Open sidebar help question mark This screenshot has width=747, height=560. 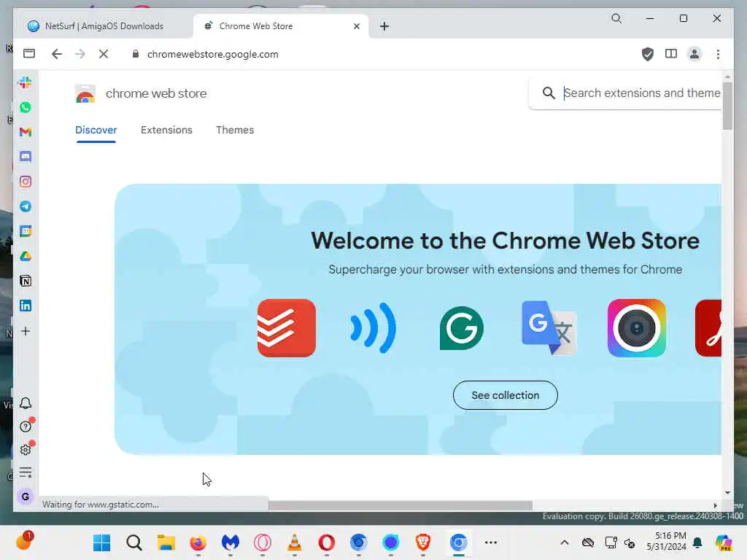tap(26, 426)
